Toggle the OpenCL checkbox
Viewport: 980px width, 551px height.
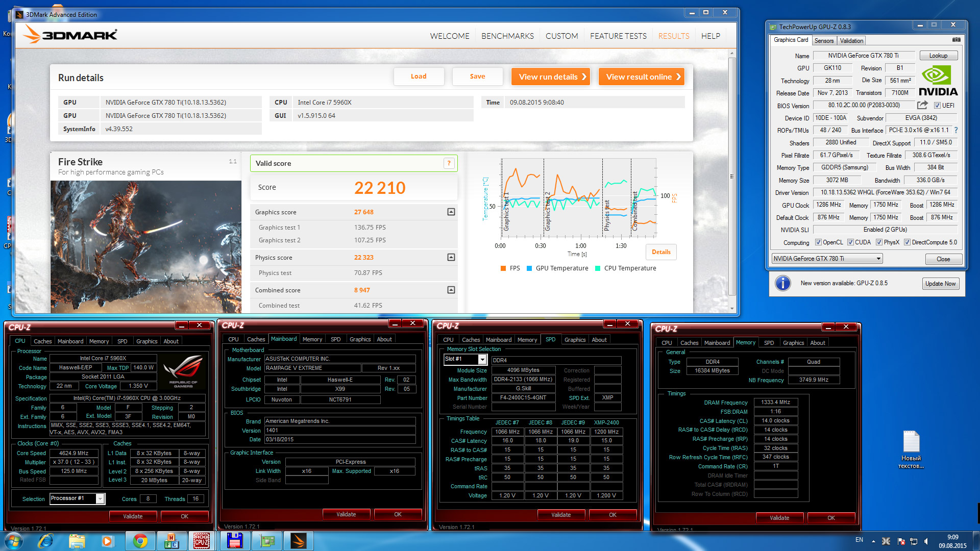(x=818, y=242)
